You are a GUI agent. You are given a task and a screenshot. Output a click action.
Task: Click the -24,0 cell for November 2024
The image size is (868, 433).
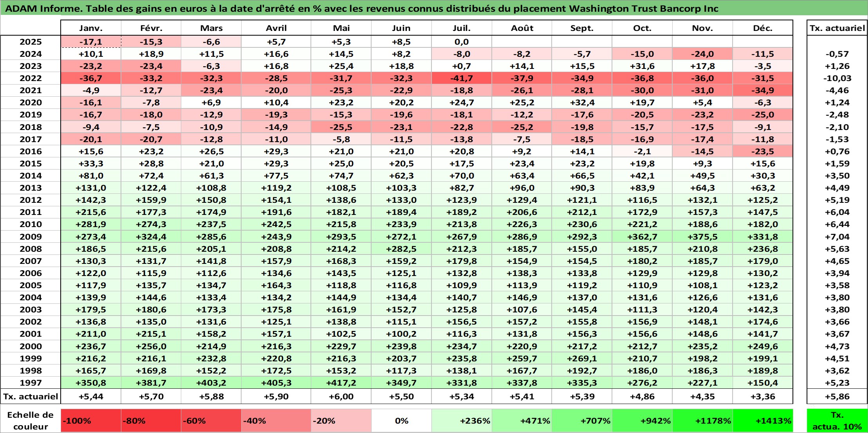(x=702, y=54)
